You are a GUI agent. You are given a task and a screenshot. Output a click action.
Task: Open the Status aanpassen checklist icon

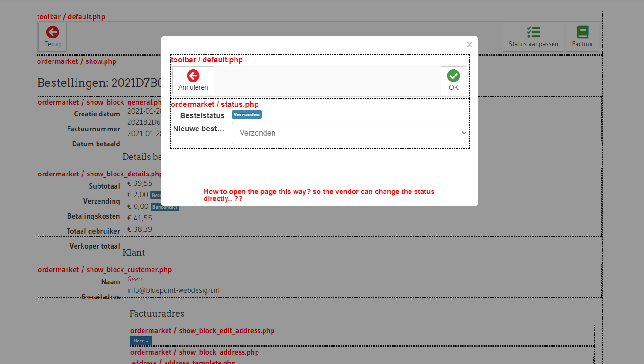[x=533, y=32]
